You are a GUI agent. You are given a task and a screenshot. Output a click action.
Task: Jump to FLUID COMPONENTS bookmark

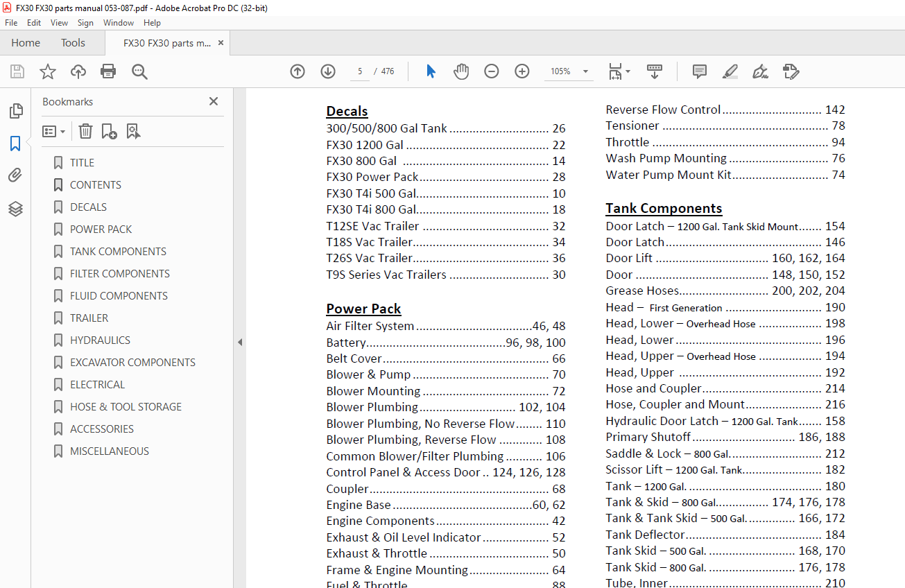[x=119, y=296]
